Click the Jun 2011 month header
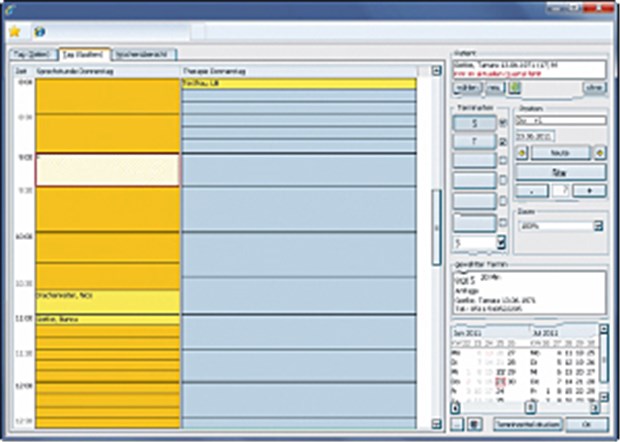 point(467,333)
